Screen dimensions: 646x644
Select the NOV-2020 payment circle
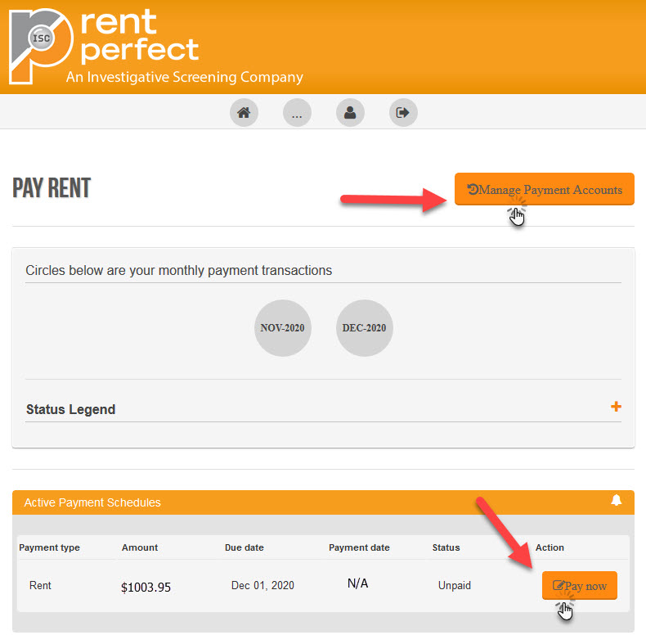point(283,328)
